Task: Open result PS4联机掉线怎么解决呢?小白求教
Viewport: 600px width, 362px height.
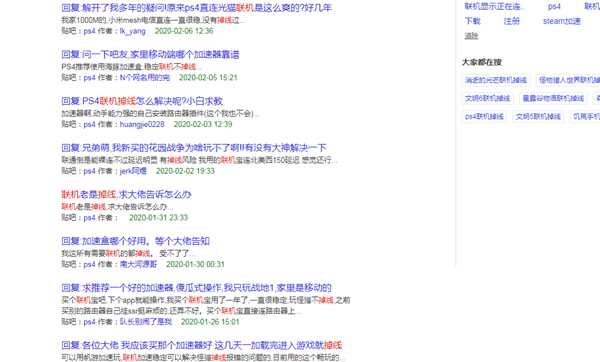Action: pyautogui.click(x=142, y=101)
